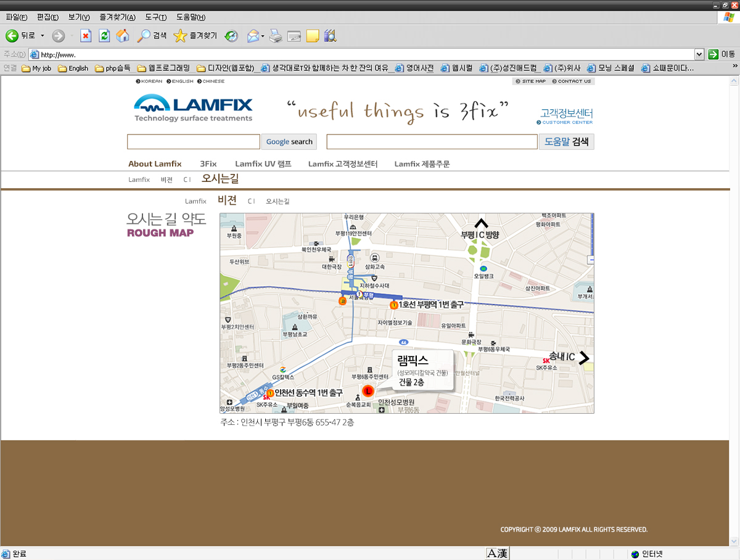Expand the Mail button dropdown arrow
740x560 pixels.
click(x=263, y=36)
